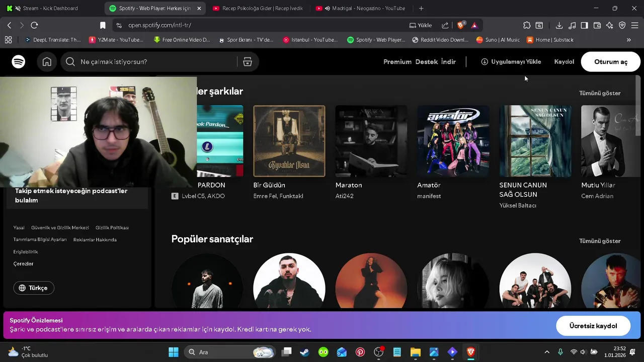The image size is (644, 362).
Task: Open File Explorer from the taskbar
Action: point(415,352)
